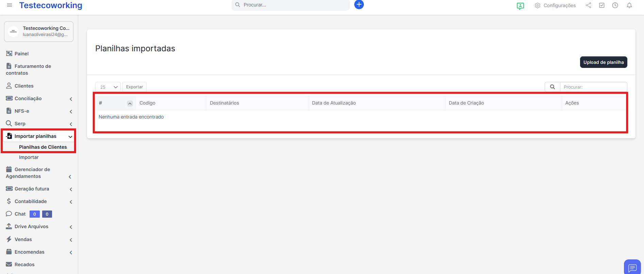Open the notifications bell icon

pos(629,5)
